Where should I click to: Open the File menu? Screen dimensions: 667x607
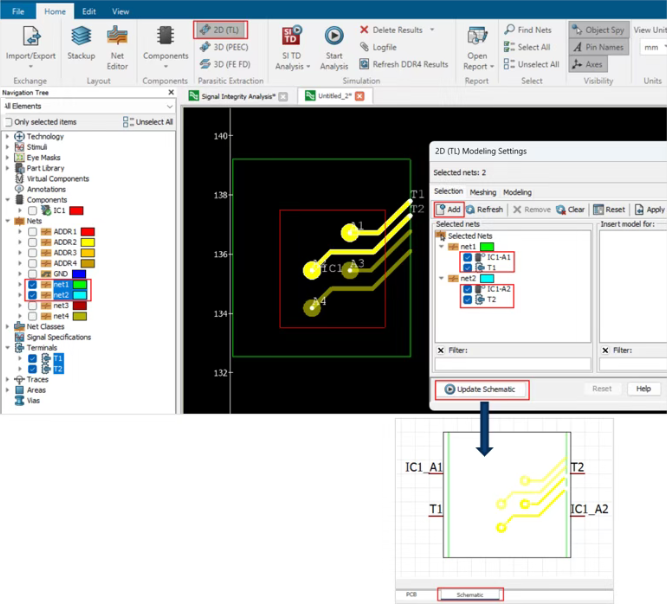(18, 11)
